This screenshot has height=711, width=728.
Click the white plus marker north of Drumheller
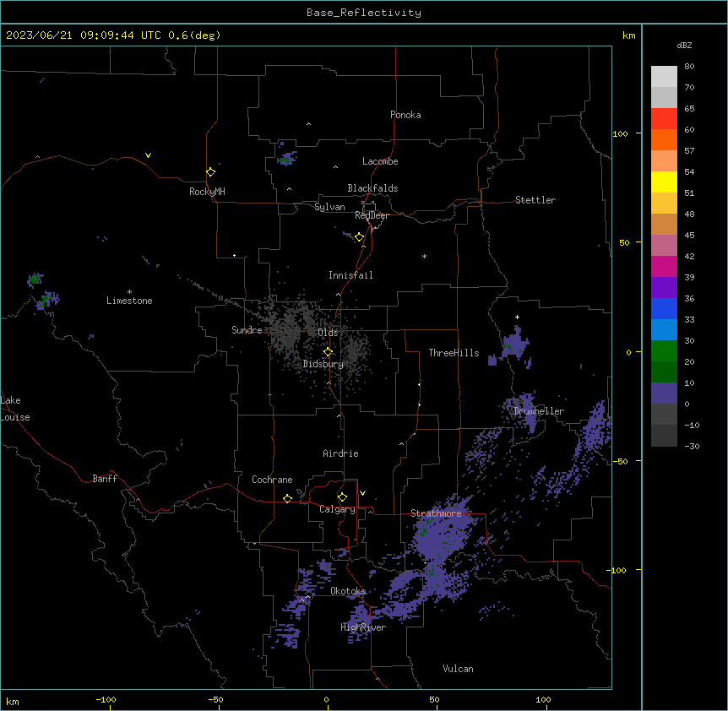(x=517, y=317)
